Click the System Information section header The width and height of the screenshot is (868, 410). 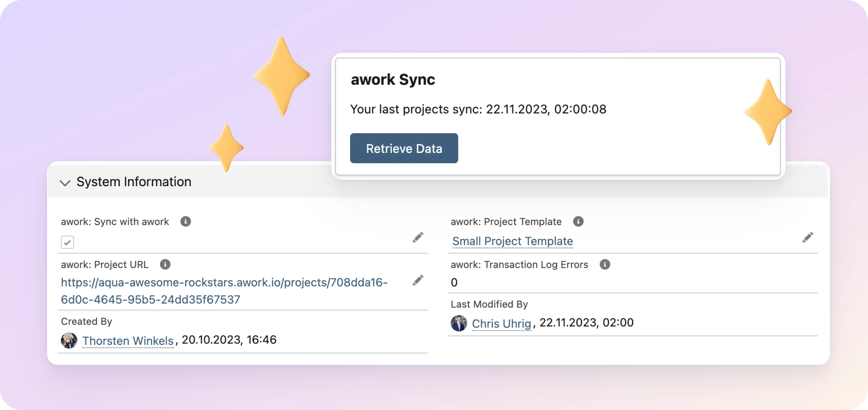click(x=134, y=182)
